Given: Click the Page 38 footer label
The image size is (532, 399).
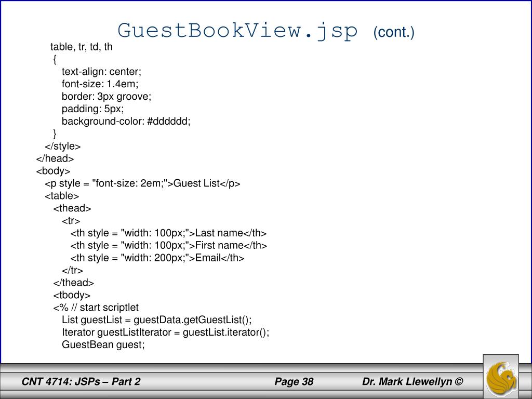Looking at the screenshot, I should tap(294, 381).
